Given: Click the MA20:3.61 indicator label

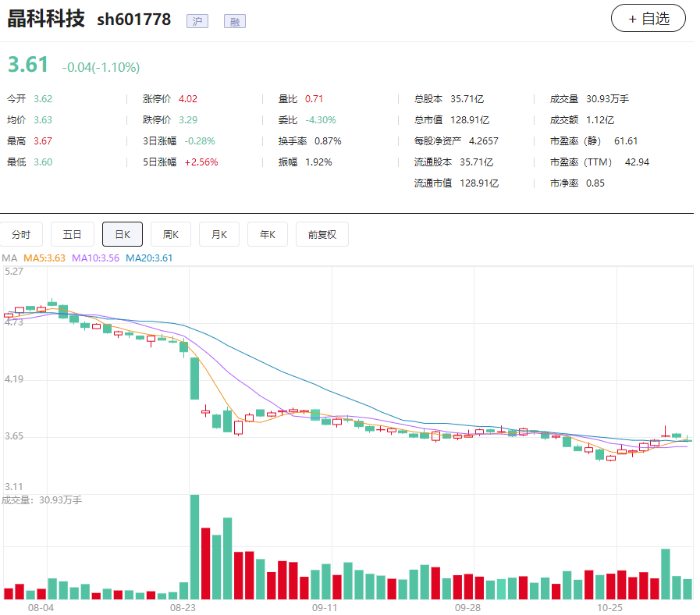Looking at the screenshot, I should (x=149, y=258).
